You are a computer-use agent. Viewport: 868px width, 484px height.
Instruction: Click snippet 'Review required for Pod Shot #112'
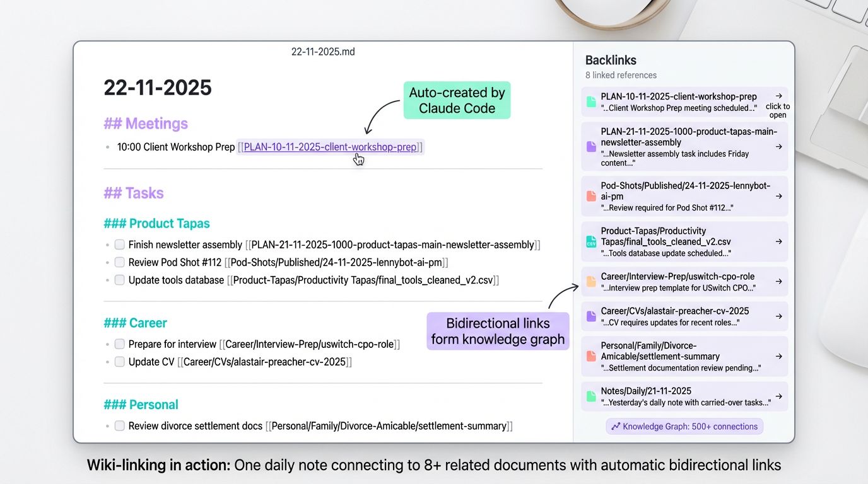pyautogui.click(x=667, y=208)
